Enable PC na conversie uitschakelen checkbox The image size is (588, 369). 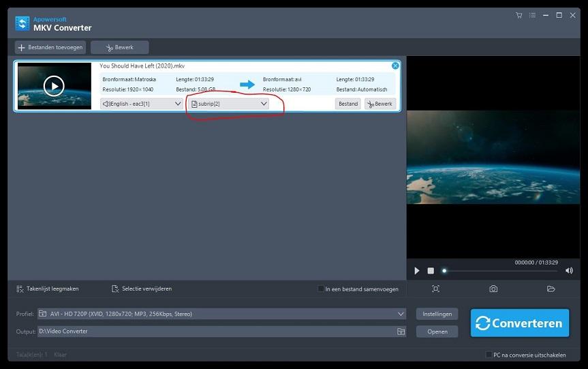489,355
